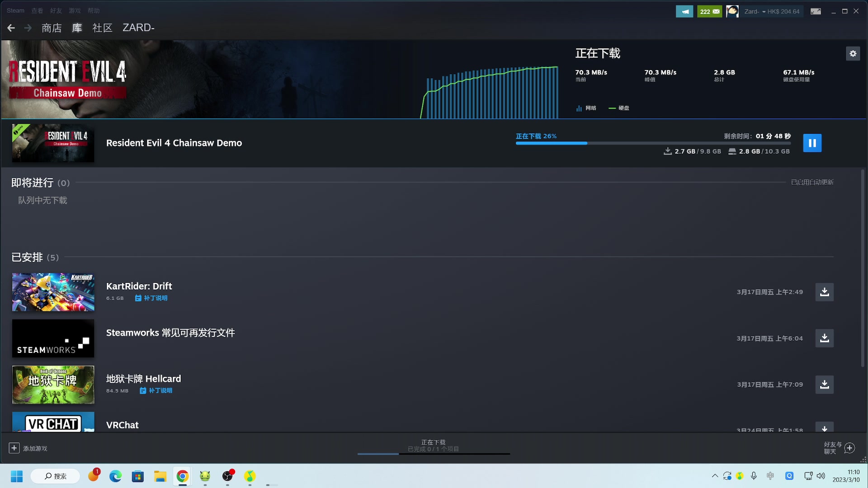The image size is (868, 488).
Task: Click the Steam announcements megaphone icon
Action: 684,12
